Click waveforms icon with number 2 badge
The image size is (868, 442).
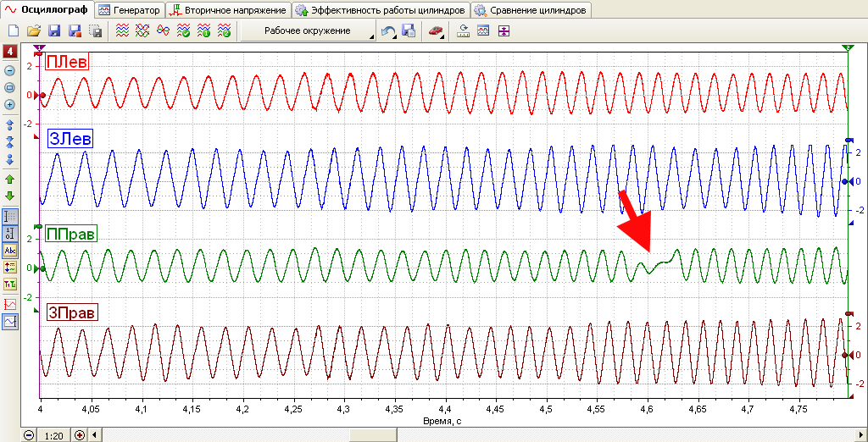[224, 31]
